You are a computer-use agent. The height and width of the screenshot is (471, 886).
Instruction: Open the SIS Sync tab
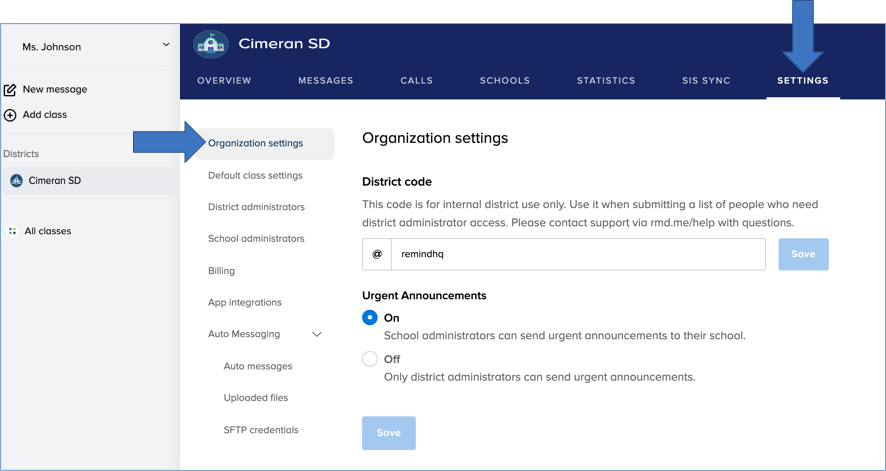tap(706, 80)
